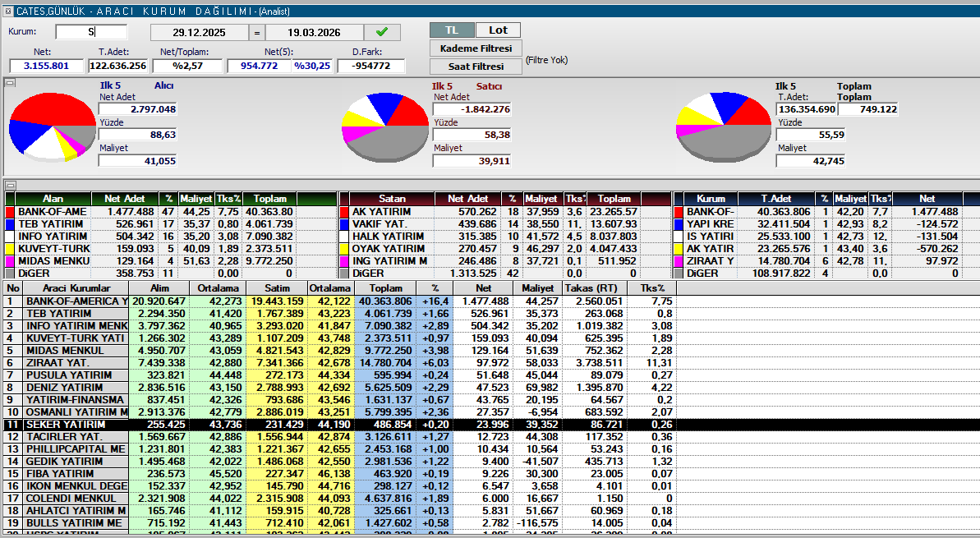
Task: Click the Net/Toplam field %2,57
Action: (187, 66)
